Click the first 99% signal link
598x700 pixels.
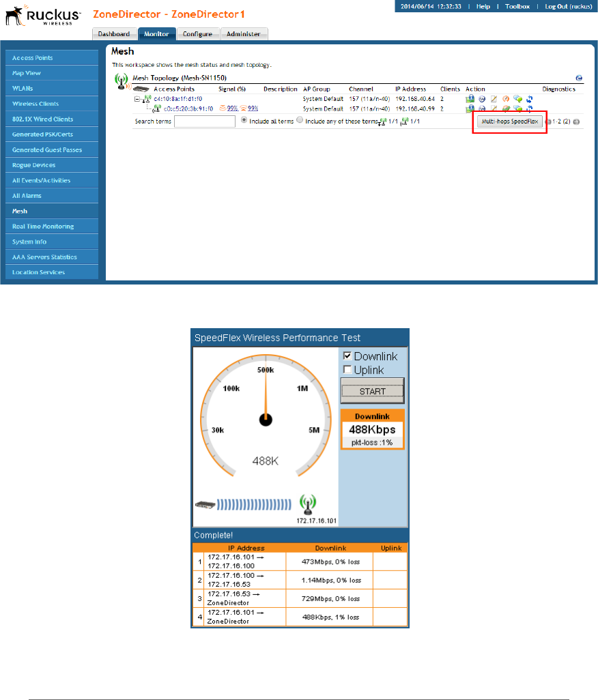coord(232,108)
